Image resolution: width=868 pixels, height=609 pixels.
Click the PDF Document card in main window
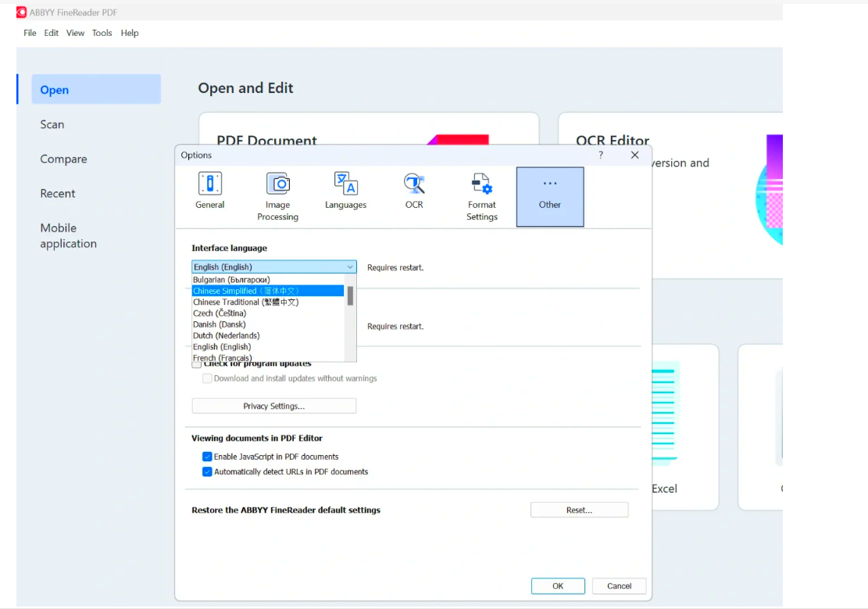click(369, 128)
